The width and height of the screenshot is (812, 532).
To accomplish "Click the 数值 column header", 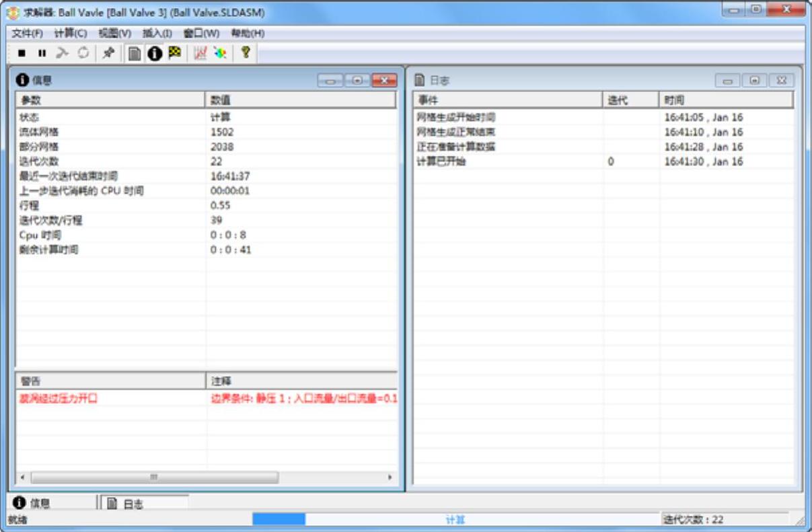I will tap(301, 100).
